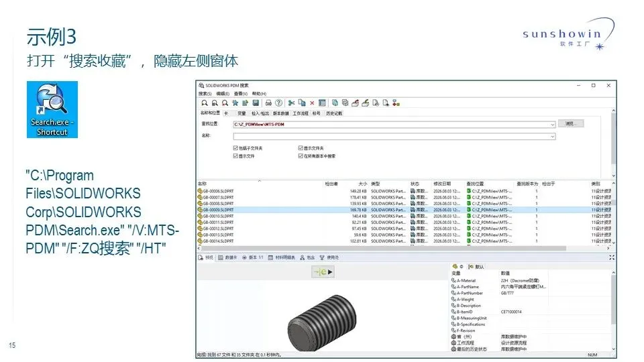The height and width of the screenshot is (362, 644).
Task: Click the Search.exe shortcut icon
Action: click(x=52, y=109)
